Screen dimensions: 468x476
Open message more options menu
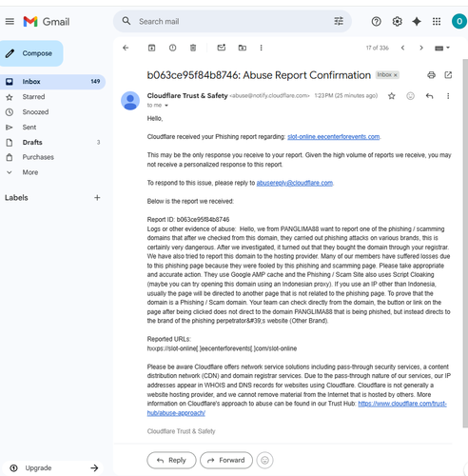pos(448,96)
